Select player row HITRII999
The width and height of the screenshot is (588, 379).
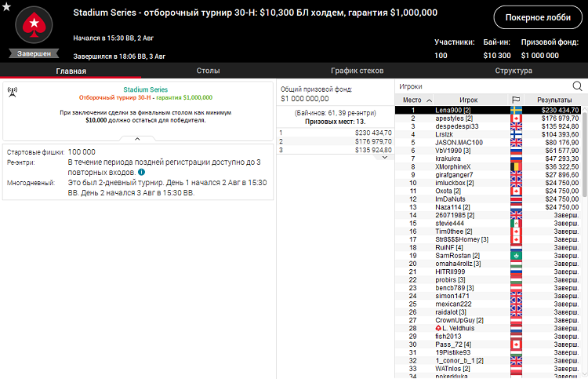[488, 271]
